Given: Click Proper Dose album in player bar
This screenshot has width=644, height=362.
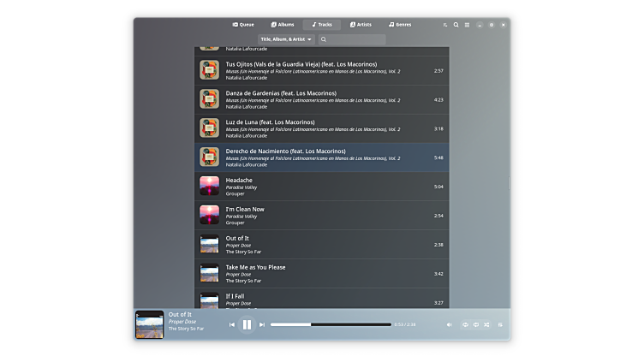Looking at the screenshot, I should (x=182, y=322).
